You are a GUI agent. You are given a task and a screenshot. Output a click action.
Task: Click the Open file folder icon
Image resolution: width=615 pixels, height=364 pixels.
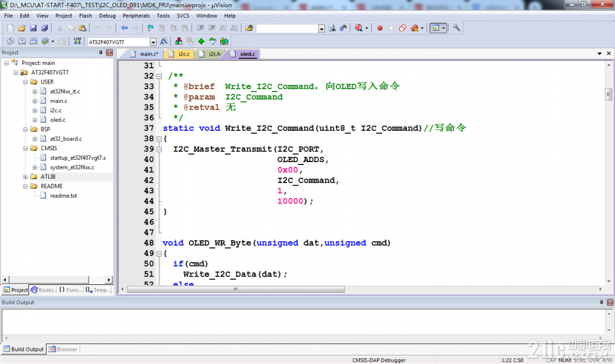[22, 28]
